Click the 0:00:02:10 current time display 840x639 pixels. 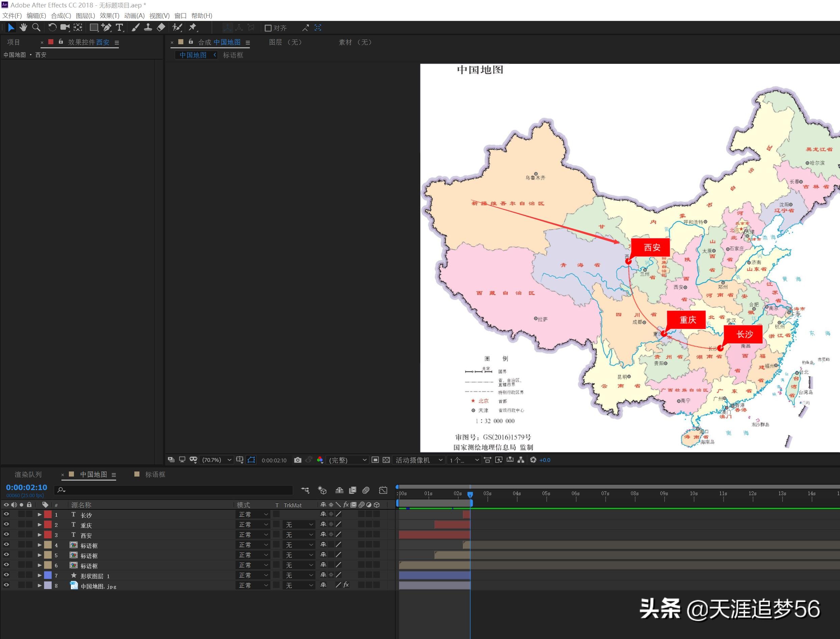[x=26, y=487]
